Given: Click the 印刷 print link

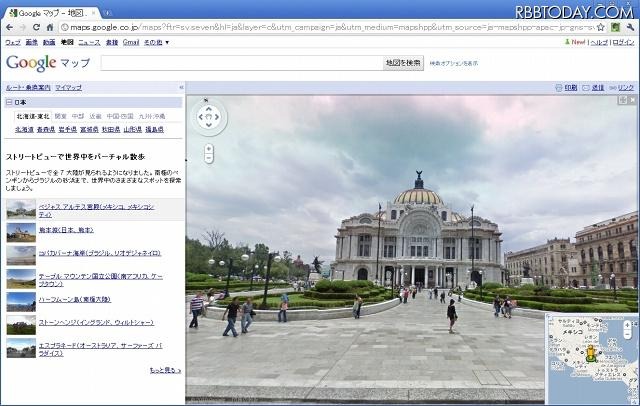Looking at the screenshot, I should coord(571,88).
